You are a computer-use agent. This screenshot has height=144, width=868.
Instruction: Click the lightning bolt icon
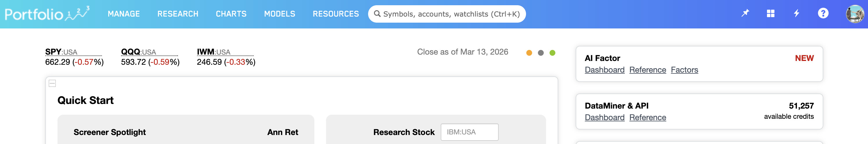[x=797, y=13]
